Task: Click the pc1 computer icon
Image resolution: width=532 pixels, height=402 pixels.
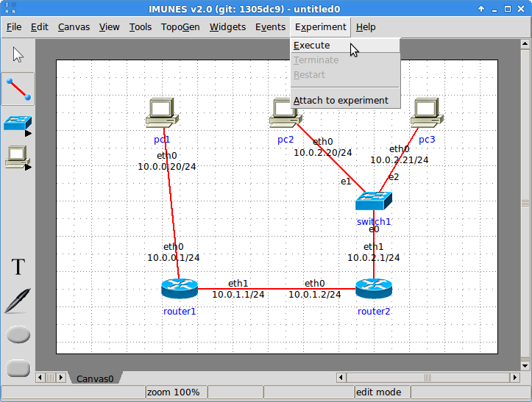Action: pos(162,113)
